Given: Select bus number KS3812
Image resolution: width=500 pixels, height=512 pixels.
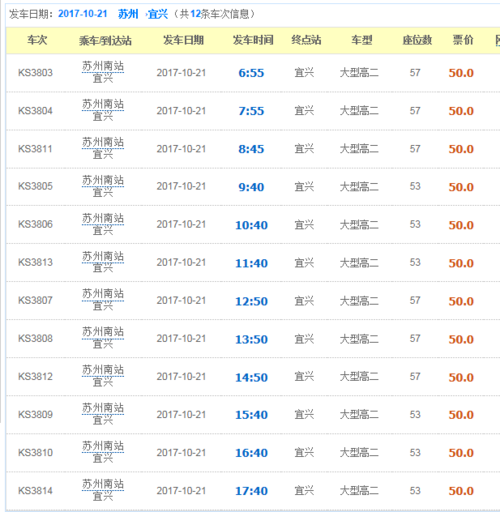Looking at the screenshot, I should [35, 376].
